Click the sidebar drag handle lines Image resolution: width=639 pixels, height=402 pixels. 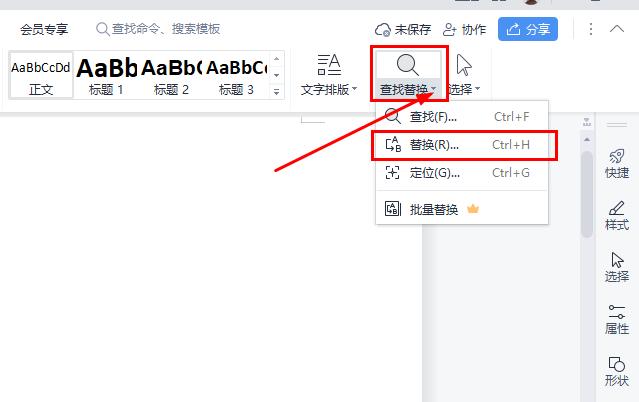(617, 124)
